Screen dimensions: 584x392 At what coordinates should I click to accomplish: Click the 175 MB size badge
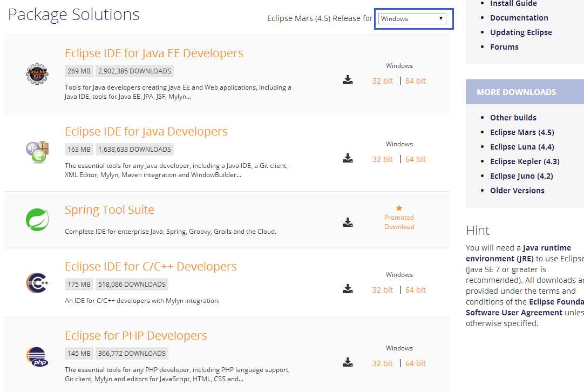coord(79,285)
